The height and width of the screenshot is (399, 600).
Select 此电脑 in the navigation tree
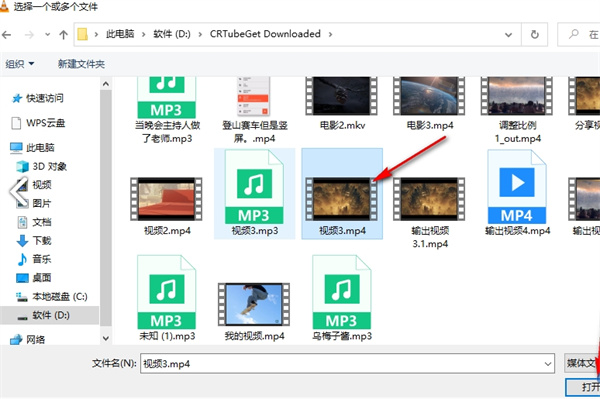[33, 148]
